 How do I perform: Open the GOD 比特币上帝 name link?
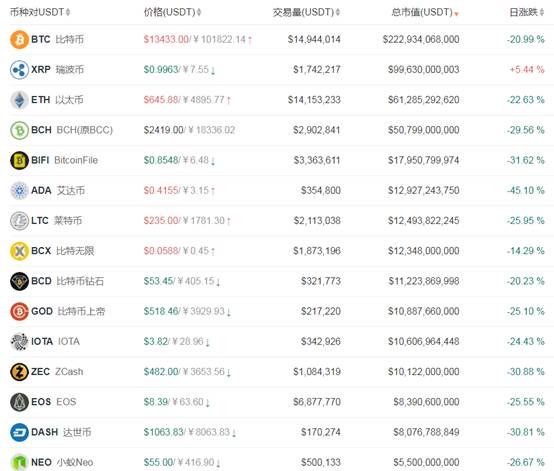[x=68, y=311]
